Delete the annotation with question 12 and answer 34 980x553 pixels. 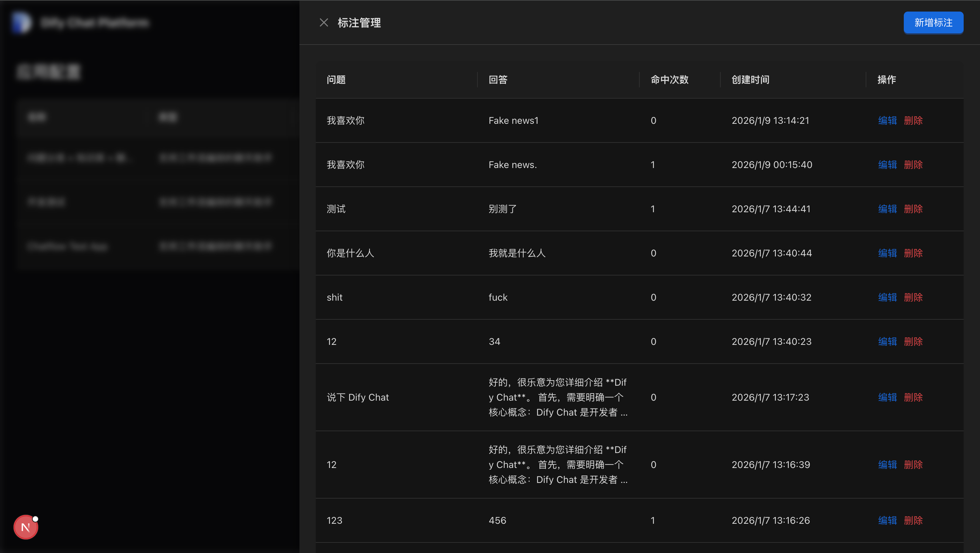913,341
